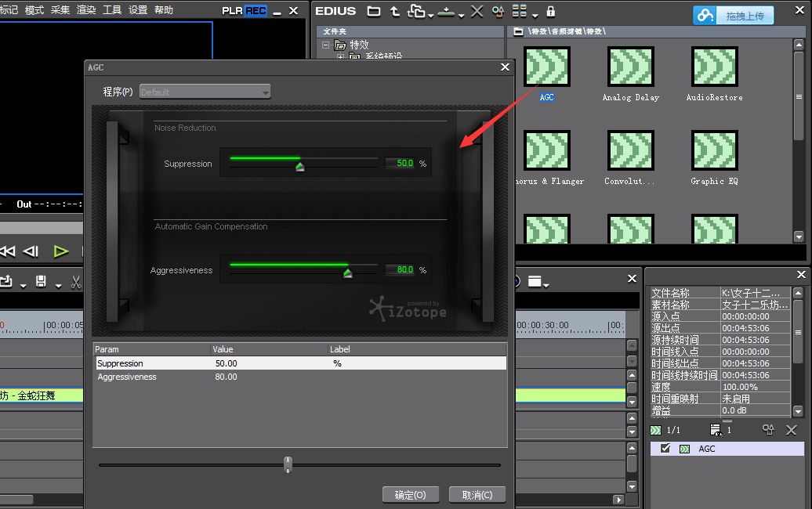
Task: Select the scissors cut tool icon
Action: click(76, 282)
